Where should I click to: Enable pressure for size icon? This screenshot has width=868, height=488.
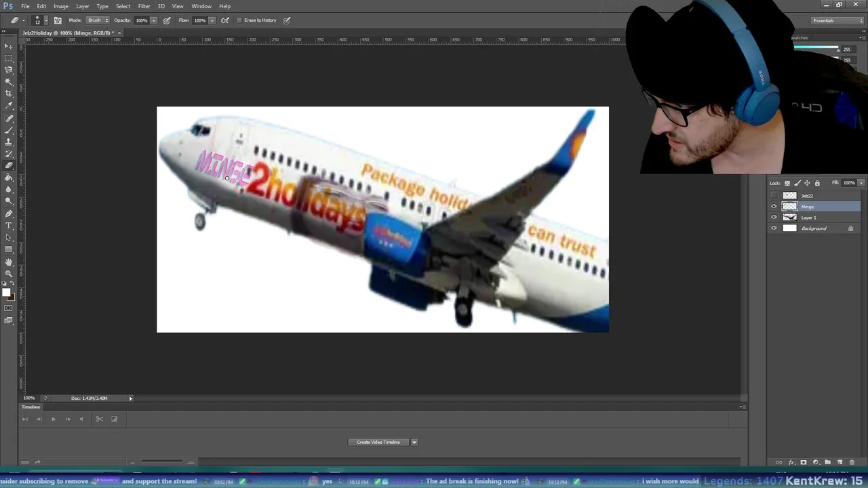[287, 20]
